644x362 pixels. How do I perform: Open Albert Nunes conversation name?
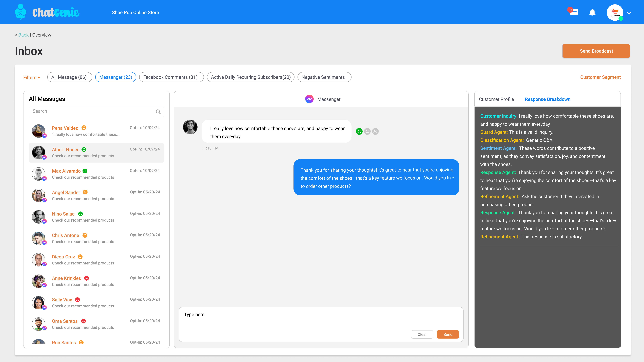coord(66,150)
